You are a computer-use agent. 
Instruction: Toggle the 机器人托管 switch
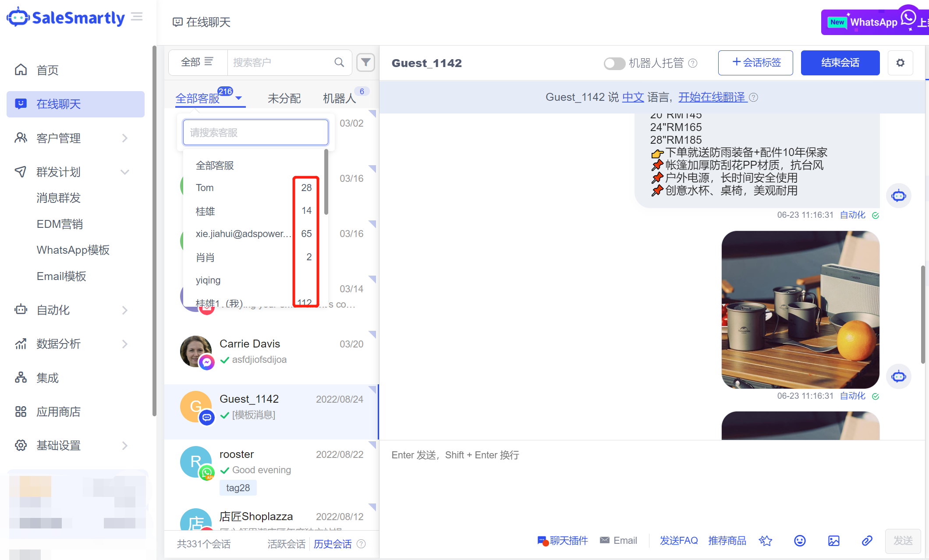pyautogui.click(x=614, y=63)
